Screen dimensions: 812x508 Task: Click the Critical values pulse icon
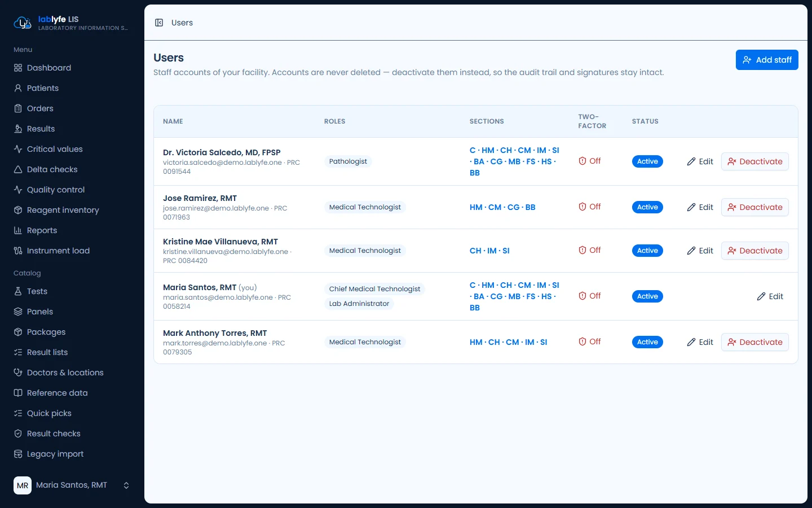[18, 149]
